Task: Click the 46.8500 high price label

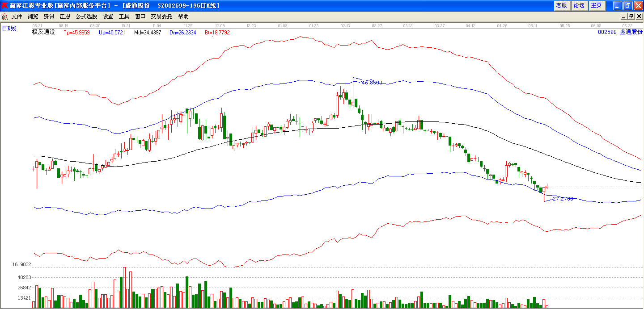Action: (372, 83)
